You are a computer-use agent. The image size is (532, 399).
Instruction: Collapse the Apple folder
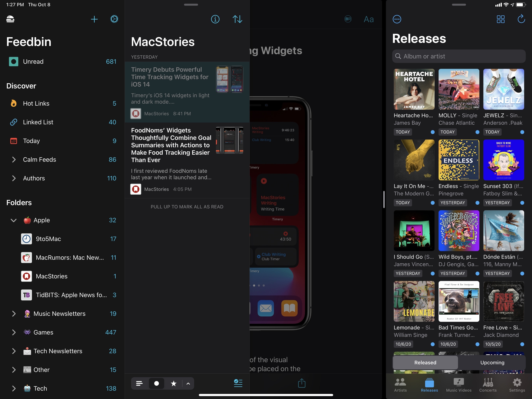pos(14,220)
